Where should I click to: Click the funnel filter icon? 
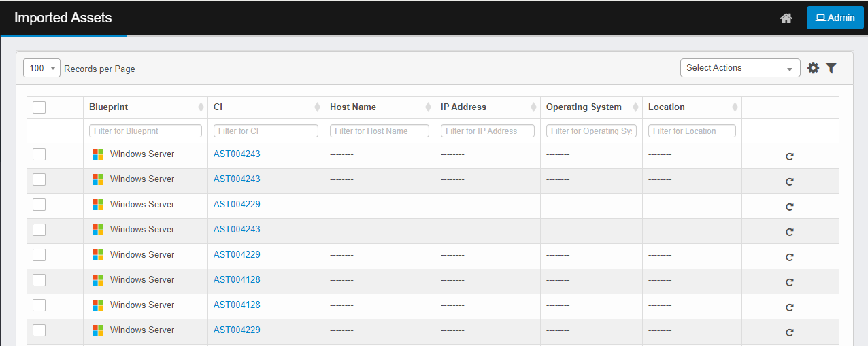(831, 68)
